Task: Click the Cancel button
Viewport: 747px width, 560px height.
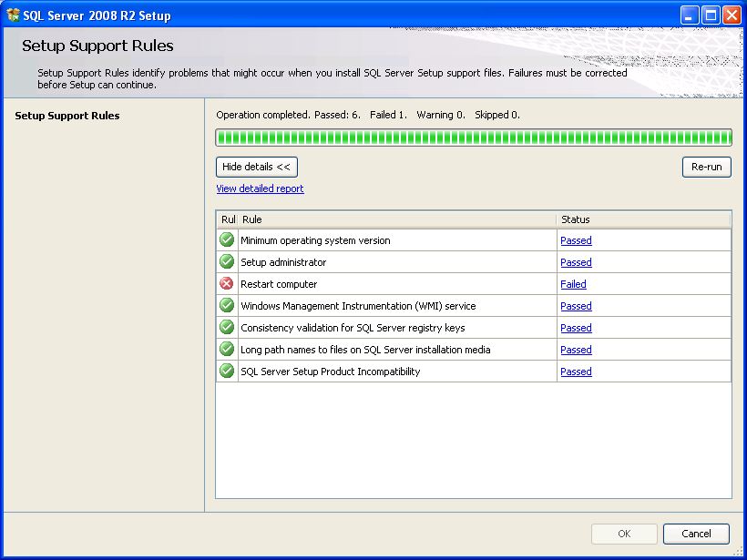Action: (696, 534)
